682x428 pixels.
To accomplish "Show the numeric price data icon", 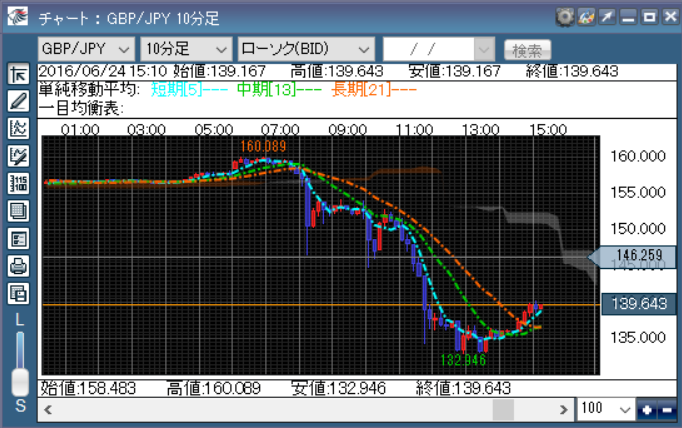I will pyautogui.click(x=18, y=183).
